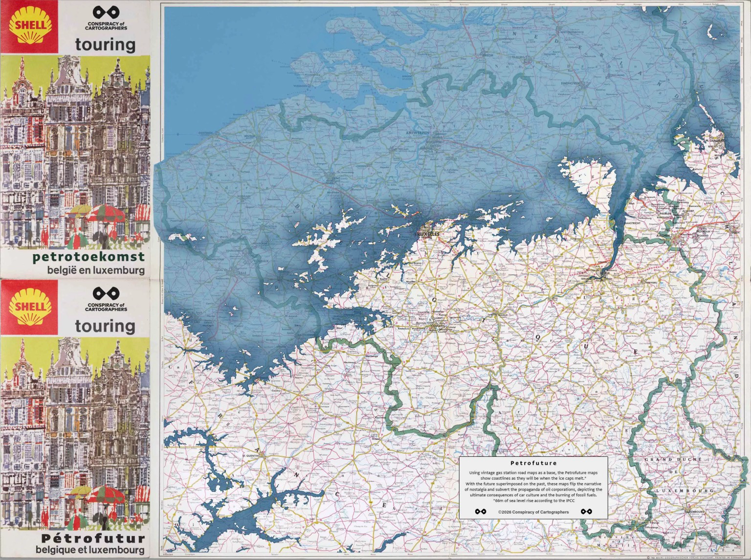Click 'touring' on the French cover
The image size is (751, 560).
pos(105,326)
